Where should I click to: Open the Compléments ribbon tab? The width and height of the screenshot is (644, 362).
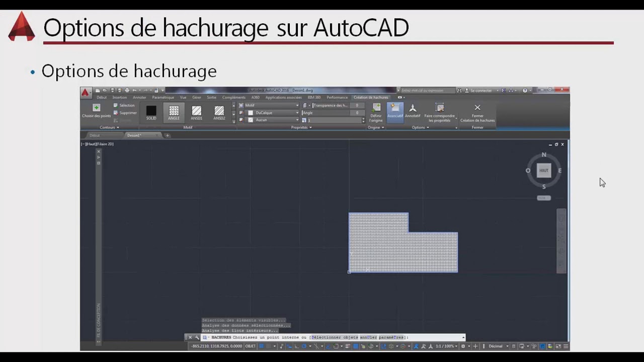(x=234, y=98)
